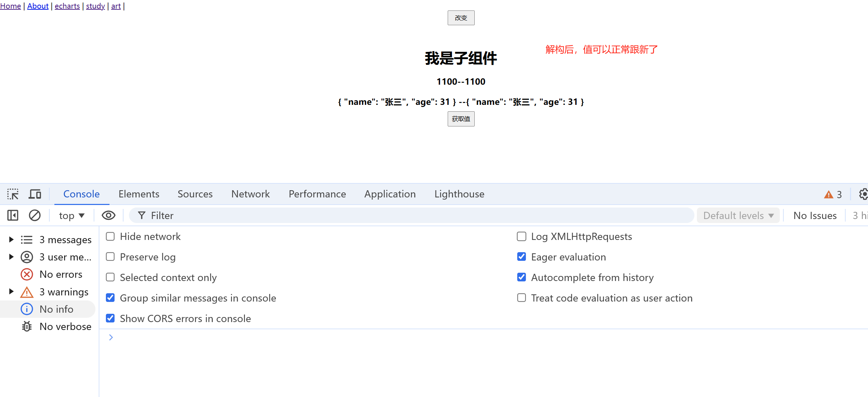Select No verbose in console sidebar

[x=65, y=326]
